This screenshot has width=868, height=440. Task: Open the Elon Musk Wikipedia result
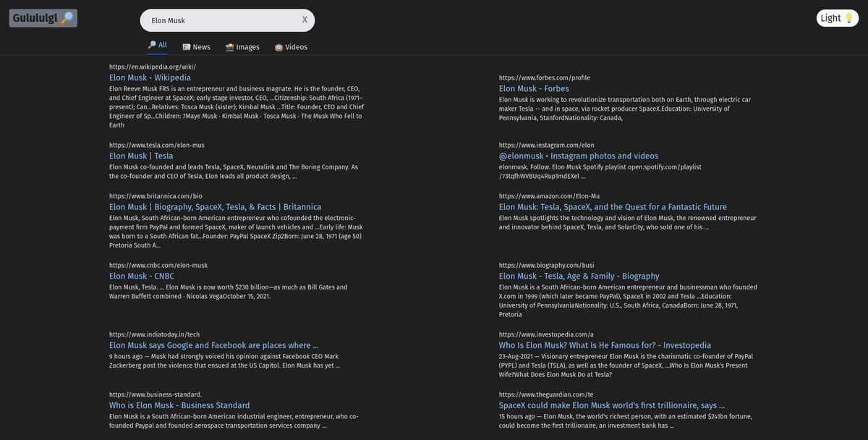coord(150,77)
